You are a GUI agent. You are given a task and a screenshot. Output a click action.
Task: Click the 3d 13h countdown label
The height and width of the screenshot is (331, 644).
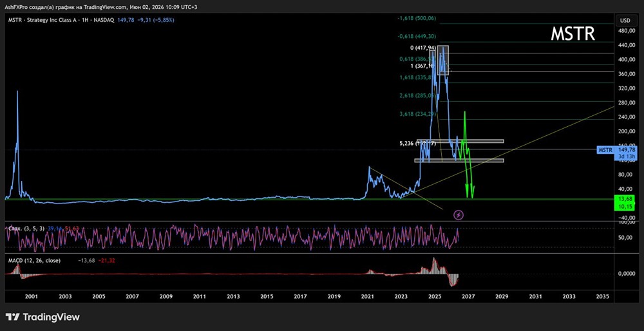[625, 156]
